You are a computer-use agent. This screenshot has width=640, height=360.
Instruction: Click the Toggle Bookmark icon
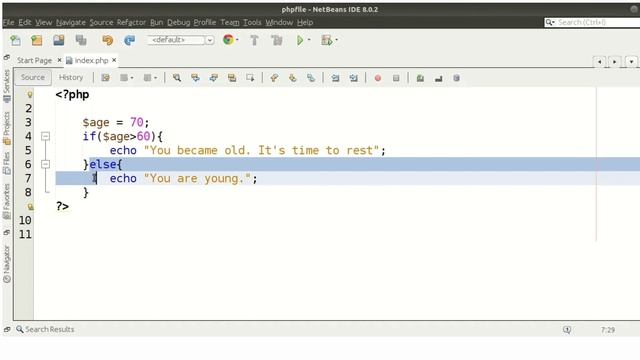(x=311, y=78)
